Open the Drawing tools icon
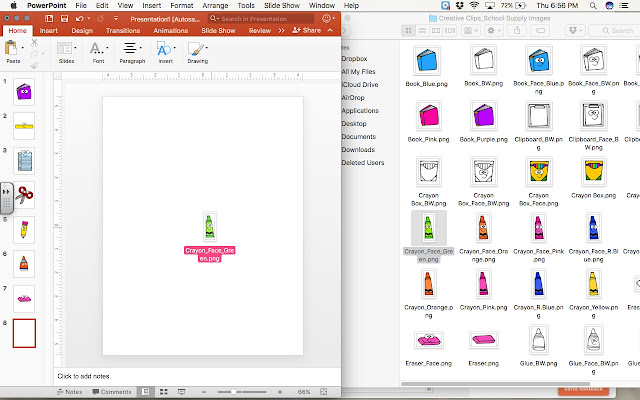 (x=196, y=49)
